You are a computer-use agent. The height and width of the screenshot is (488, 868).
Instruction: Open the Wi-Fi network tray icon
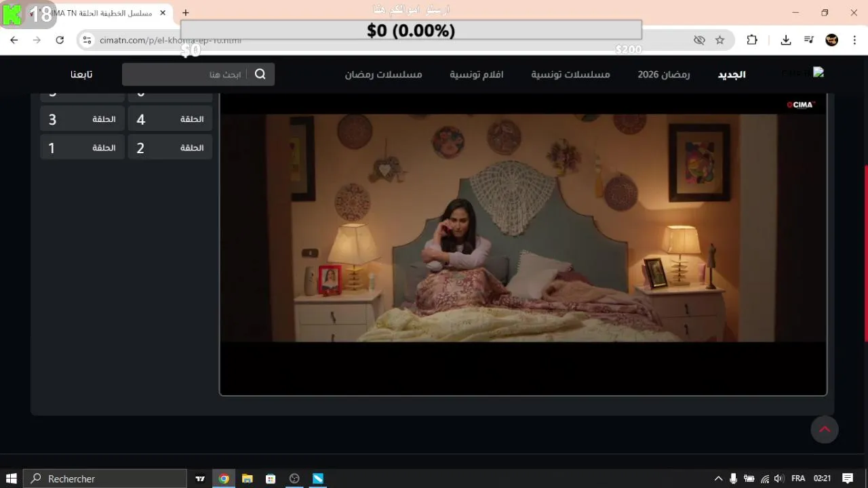[x=764, y=479]
